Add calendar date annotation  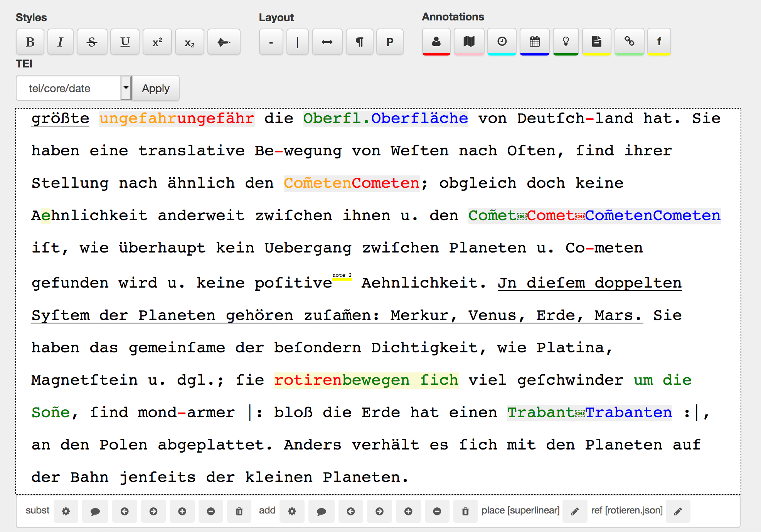click(535, 41)
